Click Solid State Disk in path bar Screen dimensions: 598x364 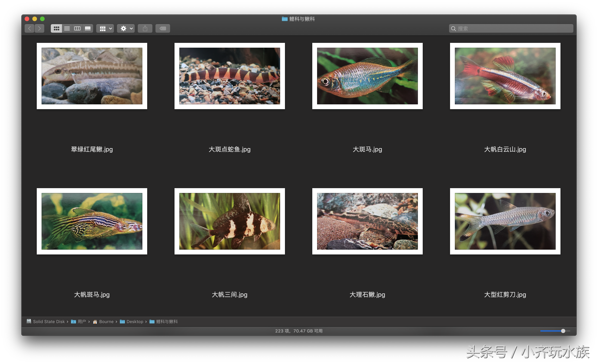coord(46,322)
